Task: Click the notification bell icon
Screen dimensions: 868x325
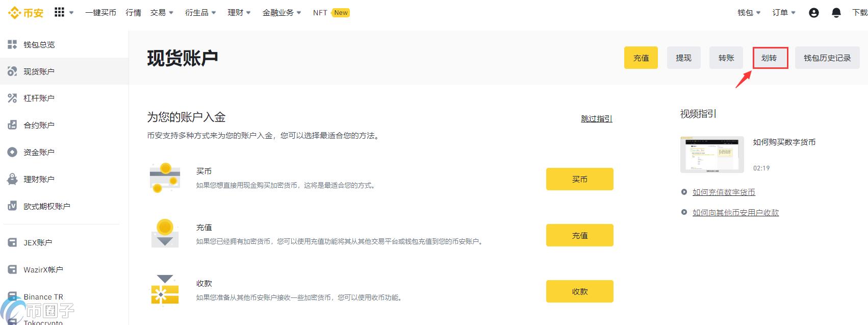Action: coord(836,13)
